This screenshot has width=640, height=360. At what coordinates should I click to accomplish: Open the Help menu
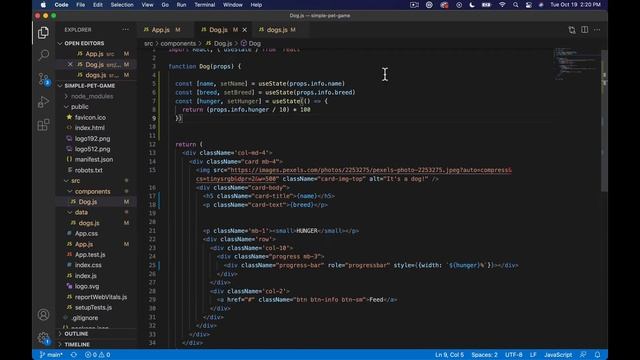[256, 5]
